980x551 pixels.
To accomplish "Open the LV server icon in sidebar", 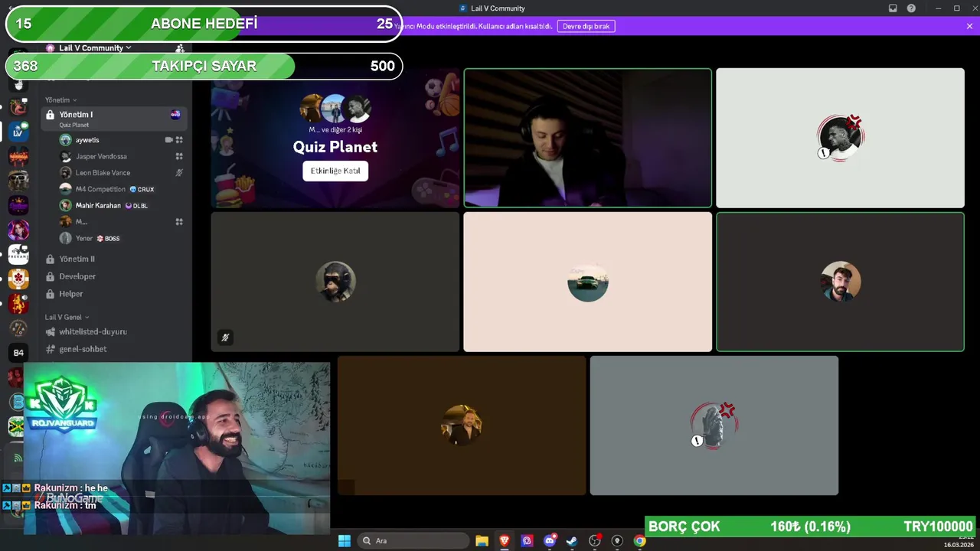I will coord(18,132).
